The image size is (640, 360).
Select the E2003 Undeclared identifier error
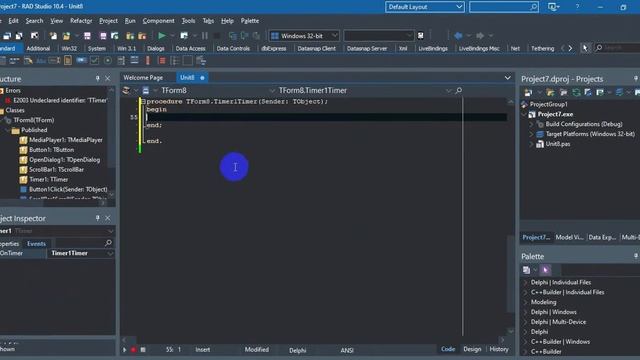(x=60, y=100)
